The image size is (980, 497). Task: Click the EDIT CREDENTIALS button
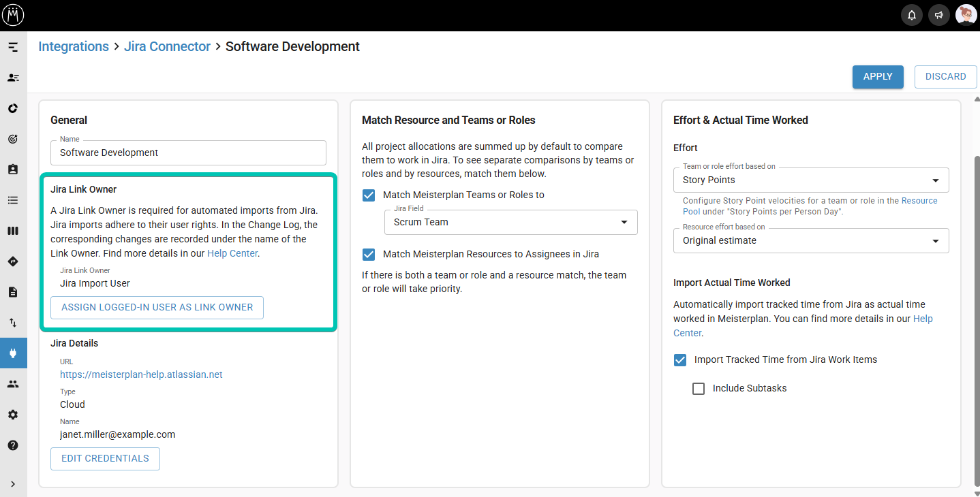(x=105, y=459)
